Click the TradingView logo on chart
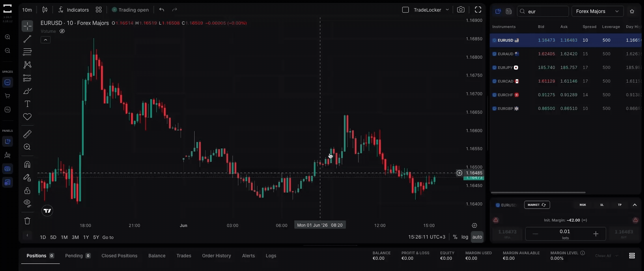This screenshot has height=271, width=644. [x=47, y=211]
